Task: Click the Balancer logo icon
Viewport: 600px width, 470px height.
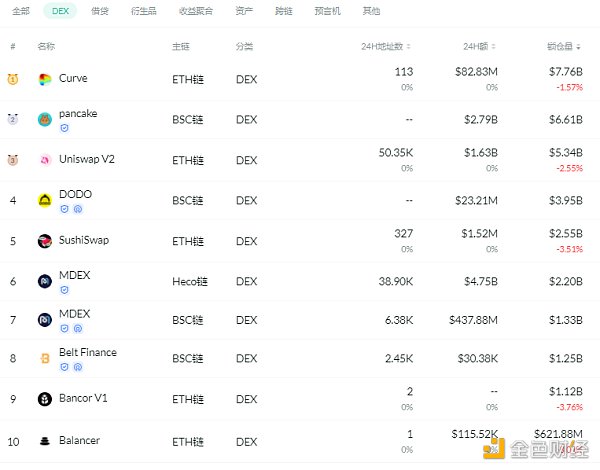Action: pos(45,440)
